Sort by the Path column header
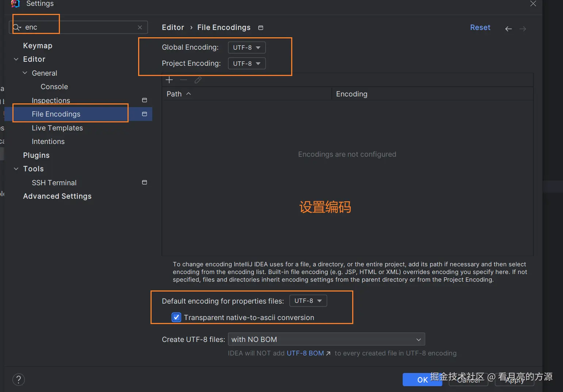Screen dimensions: 563x392 (x=247, y=94)
